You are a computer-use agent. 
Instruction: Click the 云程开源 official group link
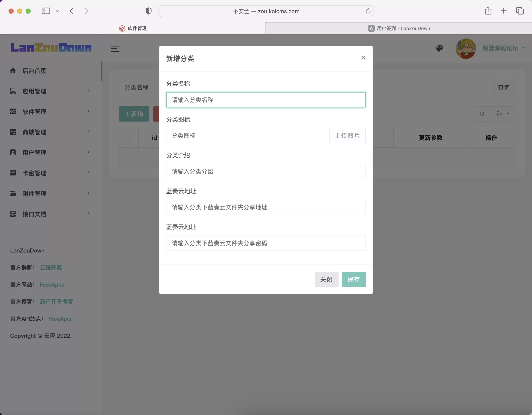51,267
